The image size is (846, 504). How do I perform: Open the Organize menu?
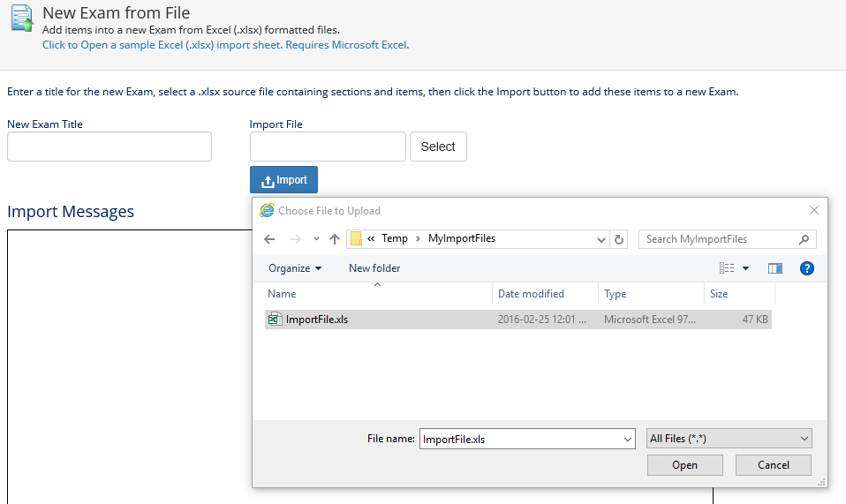click(295, 268)
